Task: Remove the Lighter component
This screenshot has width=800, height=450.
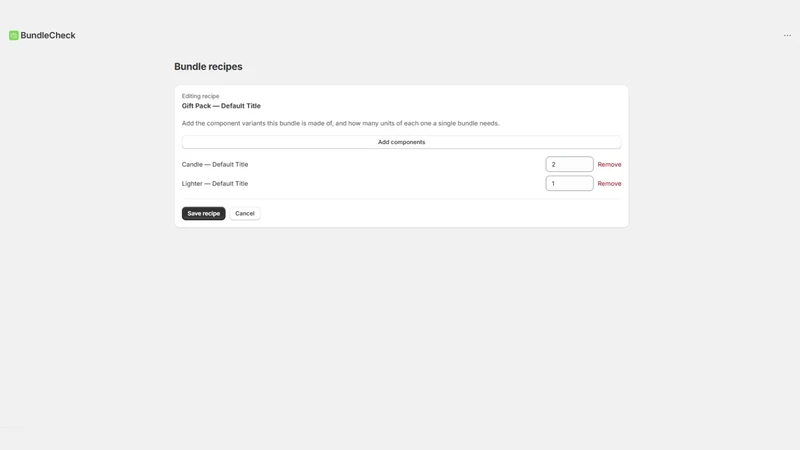Action: 609,184
